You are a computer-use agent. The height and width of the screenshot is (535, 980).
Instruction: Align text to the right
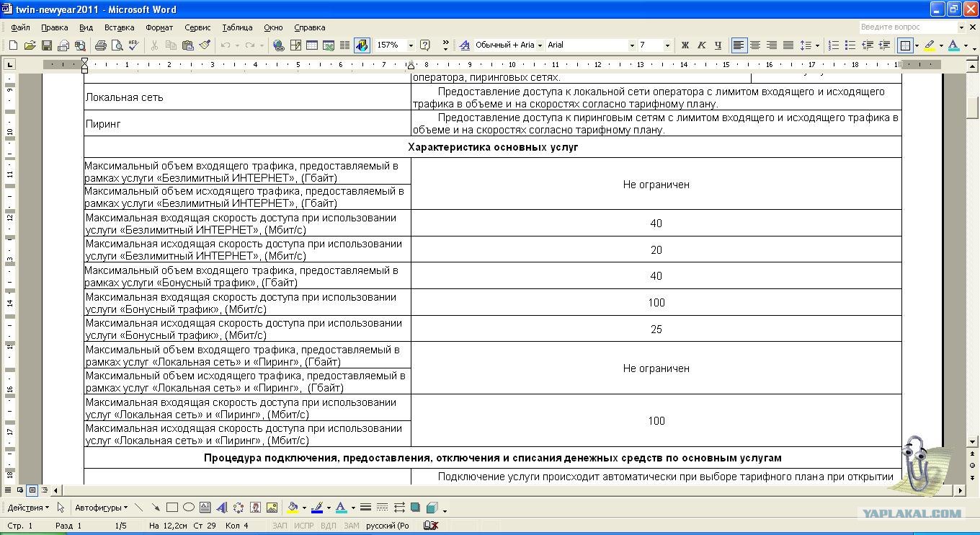coord(772,45)
